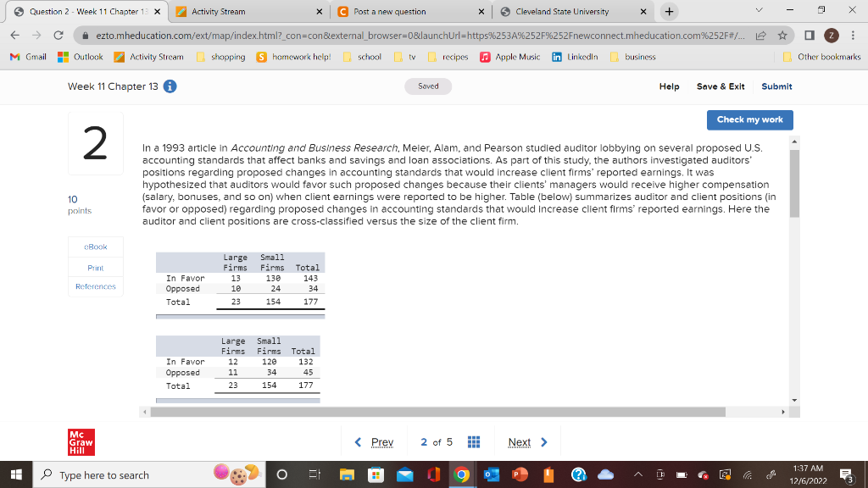
Task: Click the scroll up arrow of the question panel
Action: [794, 142]
